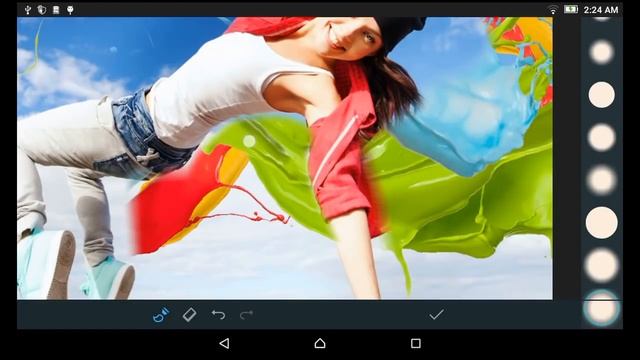Tap the pale green brush cursor dot

pyautogui.click(x=249, y=141)
